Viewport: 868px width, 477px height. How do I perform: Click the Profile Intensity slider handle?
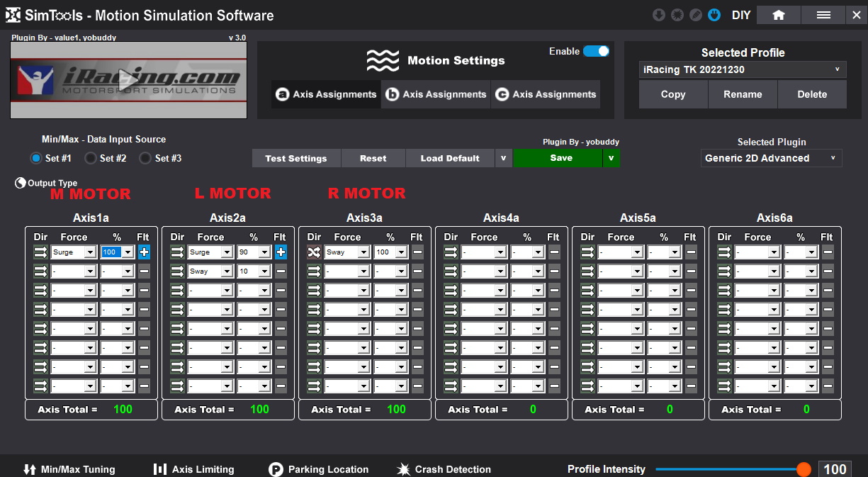(x=804, y=469)
